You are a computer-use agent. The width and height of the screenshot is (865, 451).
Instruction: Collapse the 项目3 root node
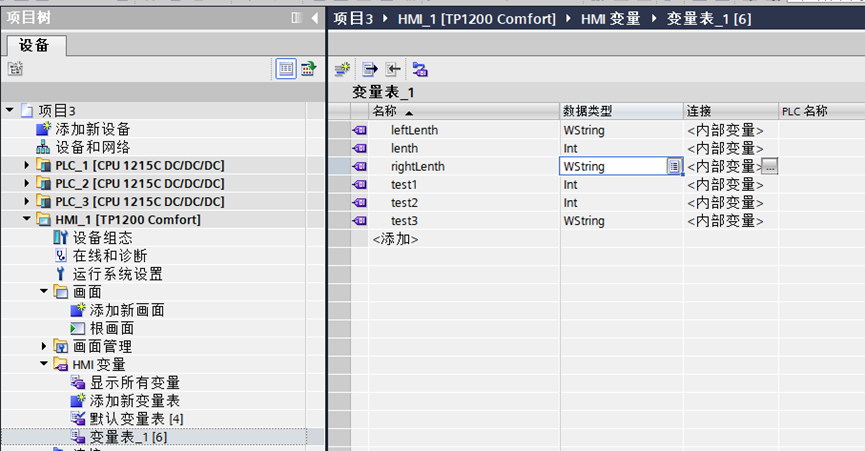pyautogui.click(x=10, y=110)
